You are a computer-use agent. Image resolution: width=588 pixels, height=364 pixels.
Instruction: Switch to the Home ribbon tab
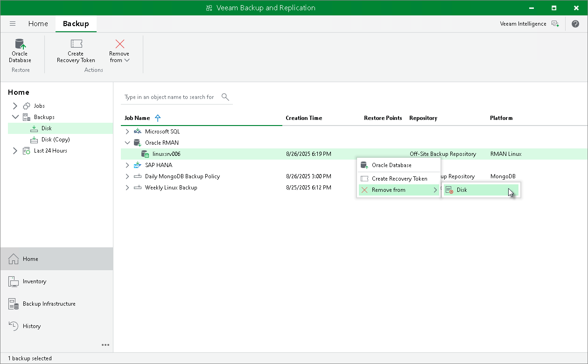click(38, 24)
